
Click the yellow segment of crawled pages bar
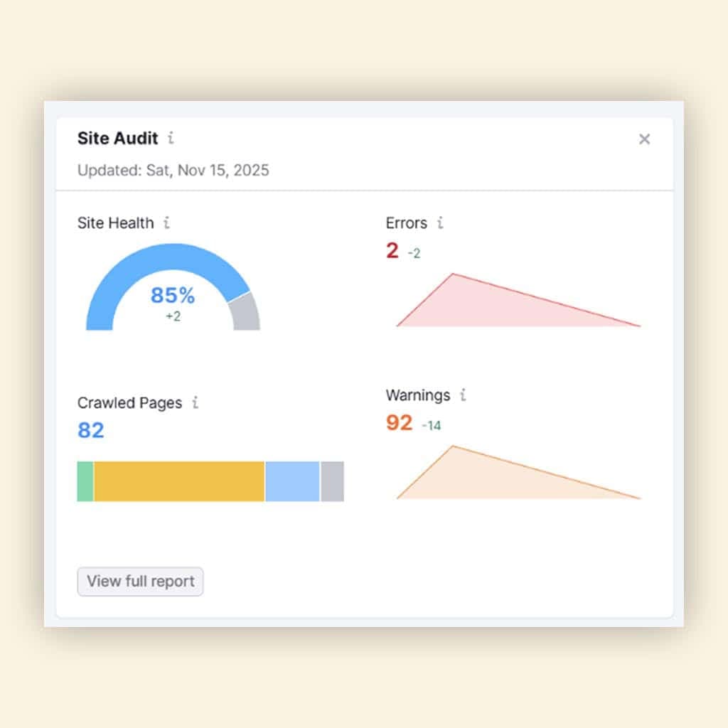179,481
